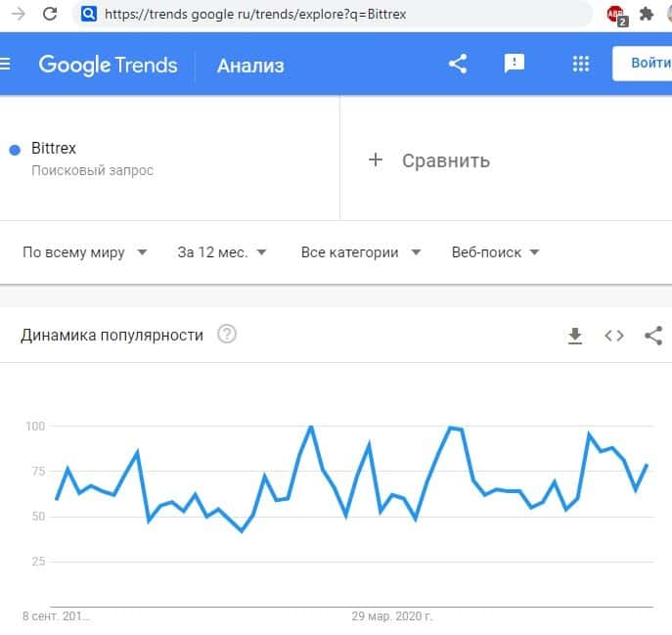The height and width of the screenshot is (635, 672).
Task: Click the address bar URL
Action: (x=254, y=15)
